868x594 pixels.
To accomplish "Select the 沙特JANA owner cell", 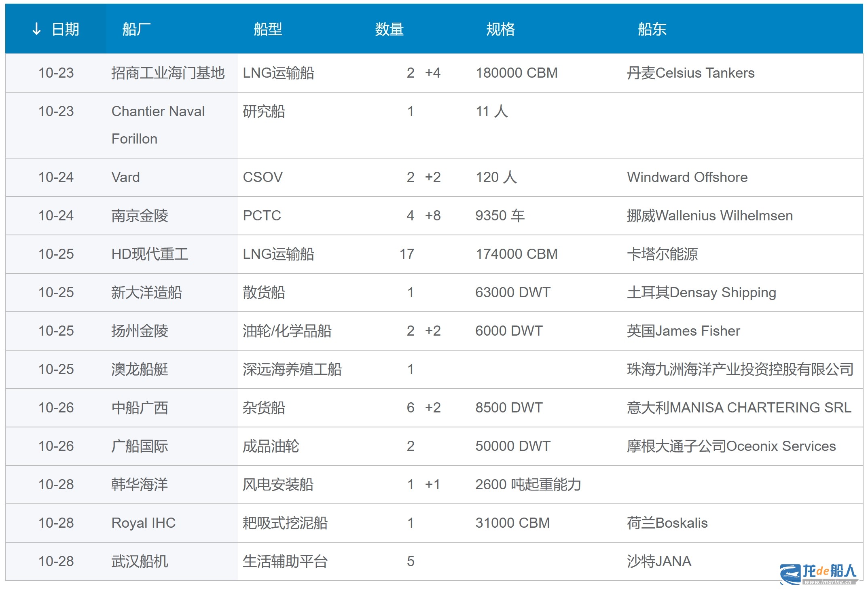I will coord(659,561).
